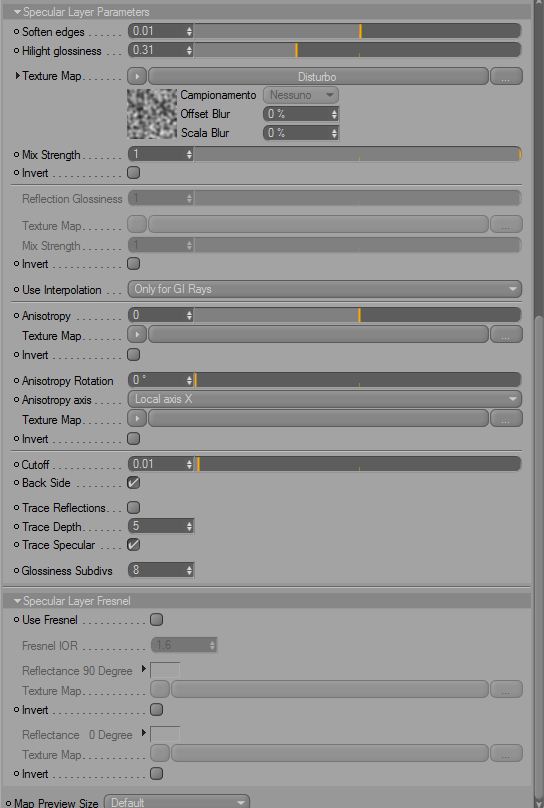Open the Map Preview Size Default dropdown

coord(177,801)
